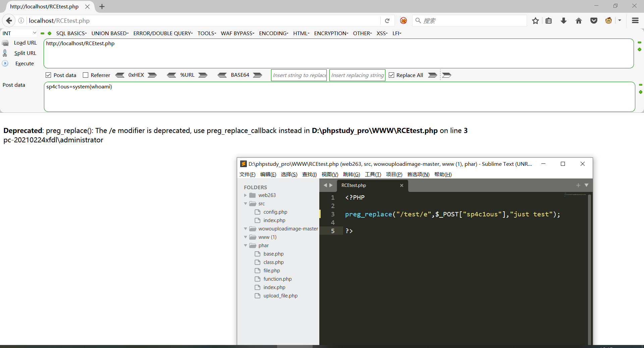
Task: Open config.php in Sublime sidebar
Action: pyautogui.click(x=275, y=212)
